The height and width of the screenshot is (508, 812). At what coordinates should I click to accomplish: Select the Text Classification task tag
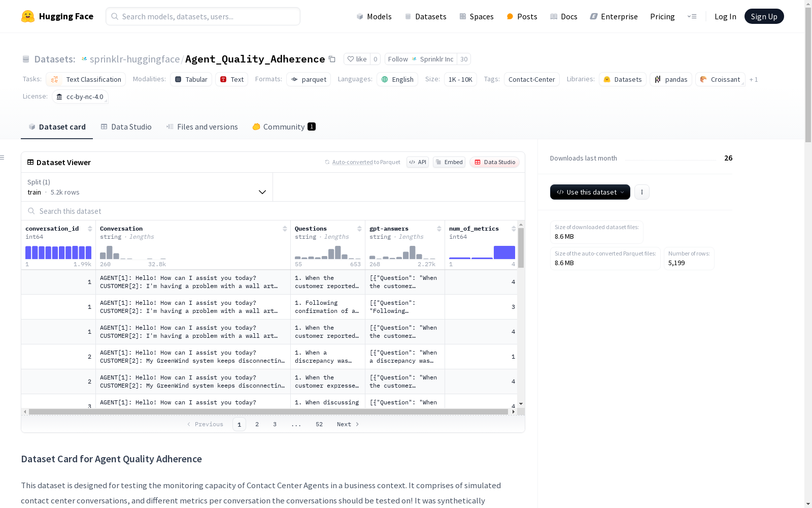(86, 79)
